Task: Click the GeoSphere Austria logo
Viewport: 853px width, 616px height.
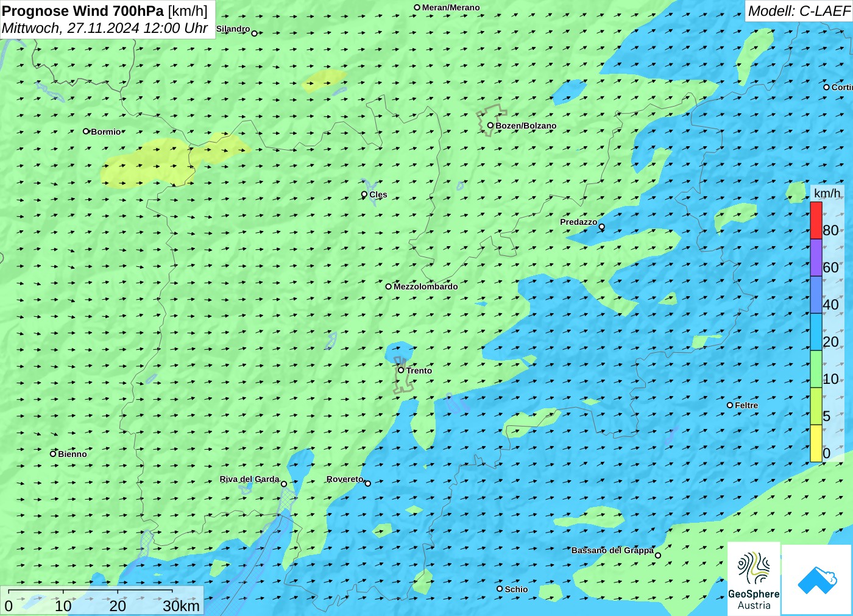Action: [754, 578]
